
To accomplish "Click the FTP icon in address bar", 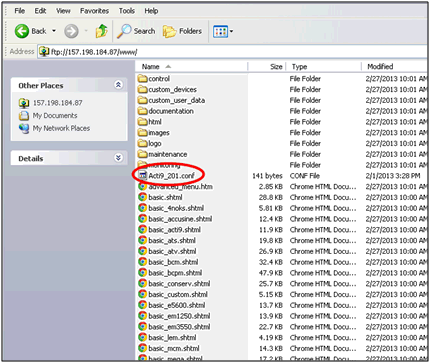I will point(44,52).
